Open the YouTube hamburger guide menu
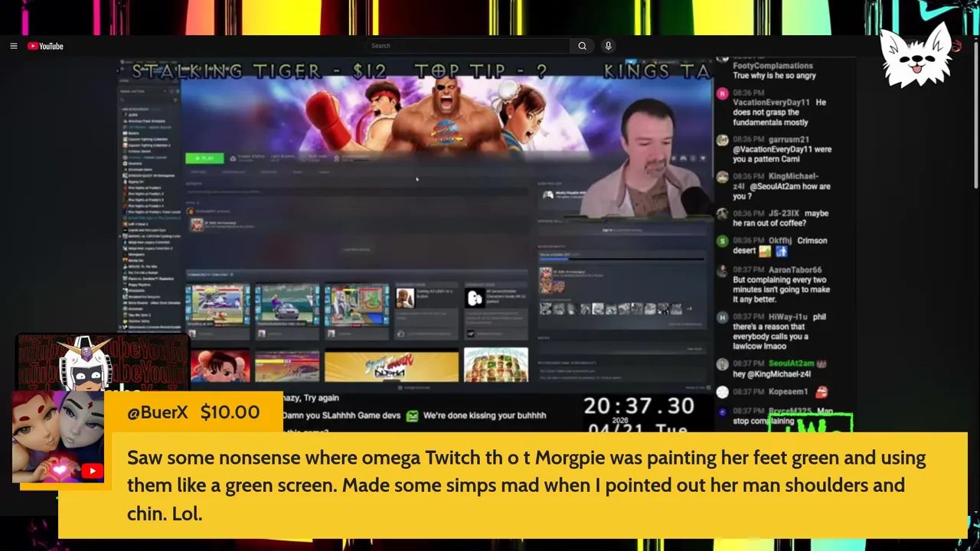Image resolution: width=980 pixels, height=551 pixels. (x=13, y=46)
